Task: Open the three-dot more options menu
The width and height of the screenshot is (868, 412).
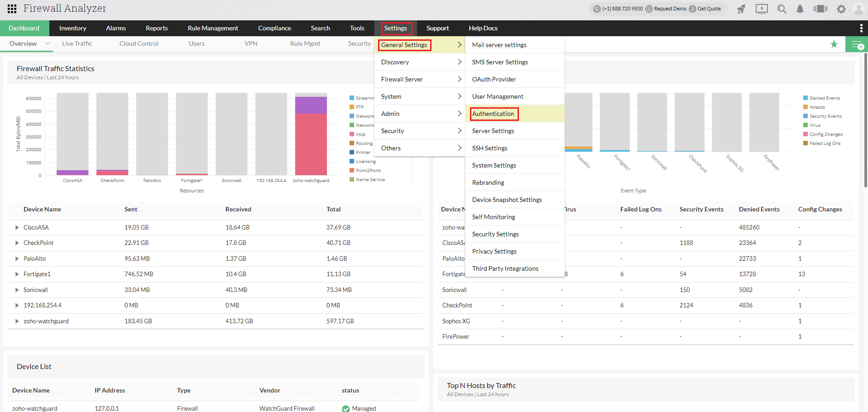Action: click(x=861, y=28)
